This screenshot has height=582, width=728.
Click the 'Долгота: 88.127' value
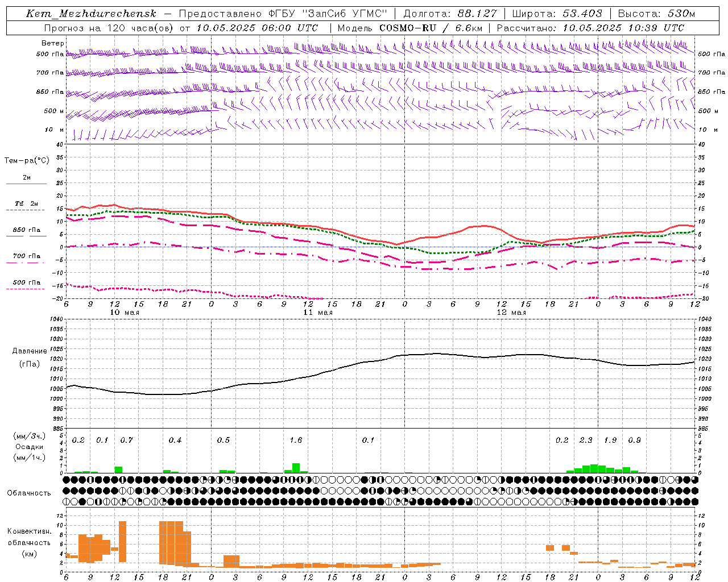pos(450,14)
